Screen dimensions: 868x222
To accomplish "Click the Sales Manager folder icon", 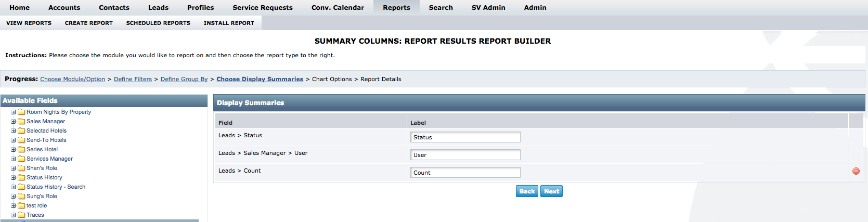I will coord(21,121).
